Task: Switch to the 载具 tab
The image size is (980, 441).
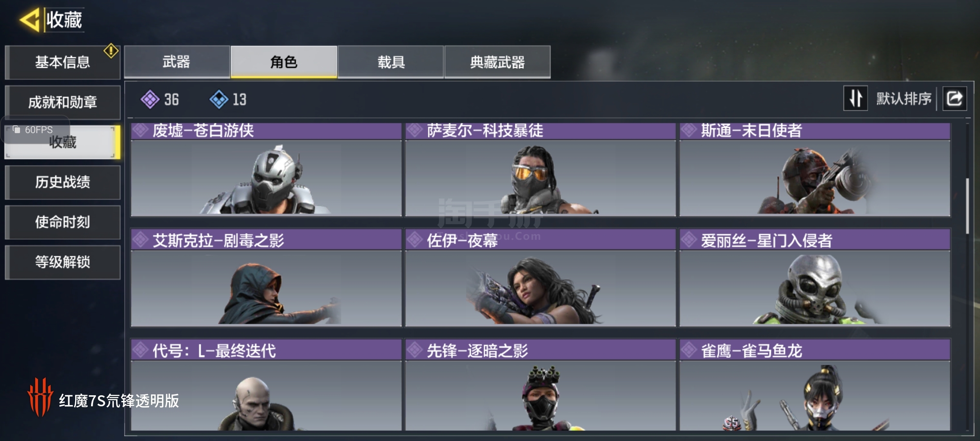Action: pyautogui.click(x=391, y=62)
